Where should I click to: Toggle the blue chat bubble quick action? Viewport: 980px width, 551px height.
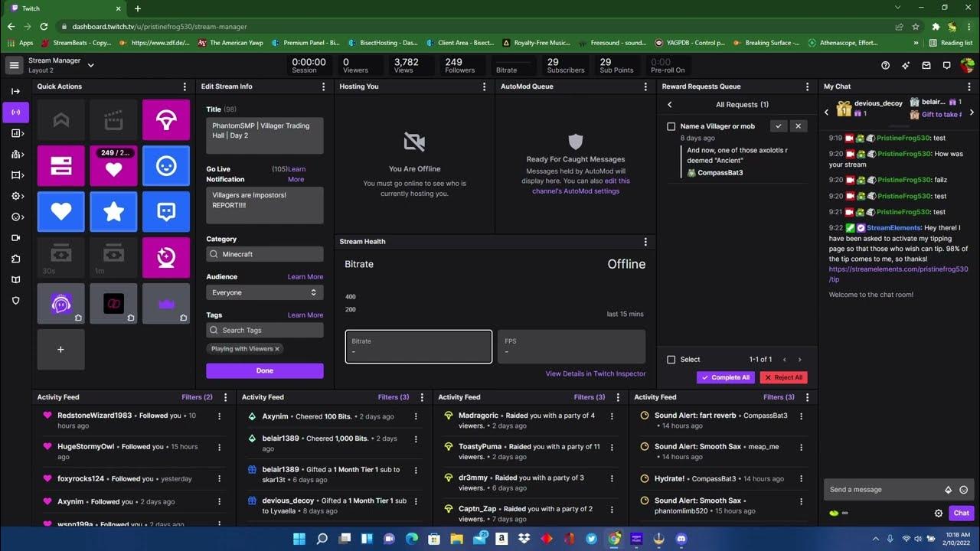point(166,211)
